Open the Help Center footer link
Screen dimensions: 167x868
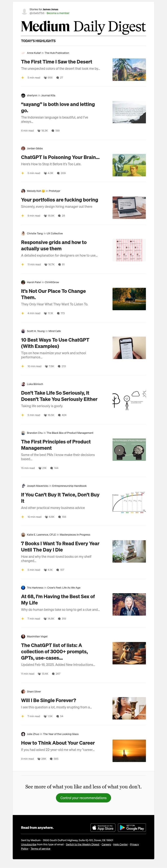pyautogui.click(x=120, y=844)
